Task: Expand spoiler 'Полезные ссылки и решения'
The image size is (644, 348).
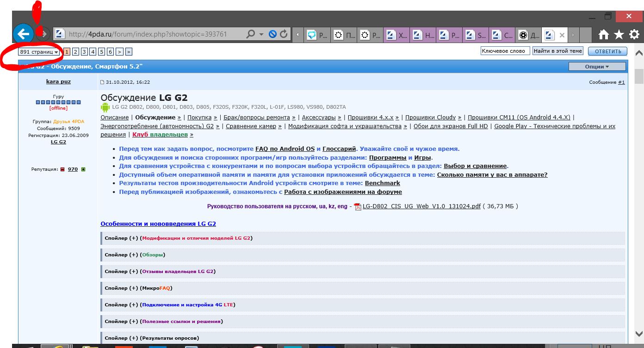Action: coord(363,322)
